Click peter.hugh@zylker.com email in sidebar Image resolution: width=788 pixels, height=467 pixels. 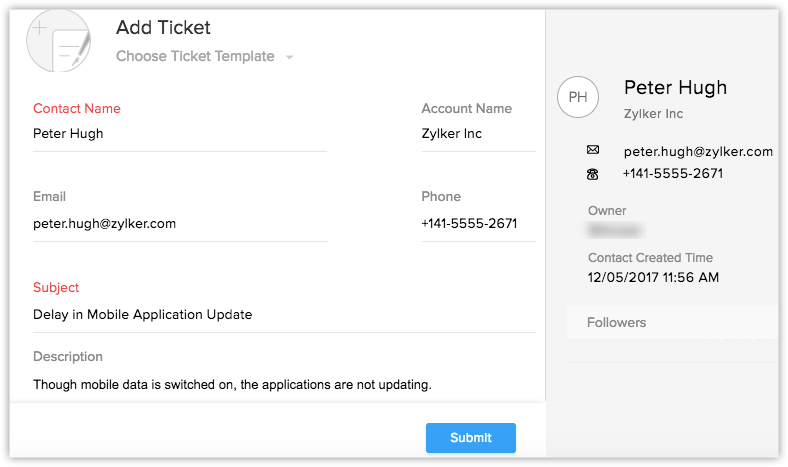pos(697,152)
